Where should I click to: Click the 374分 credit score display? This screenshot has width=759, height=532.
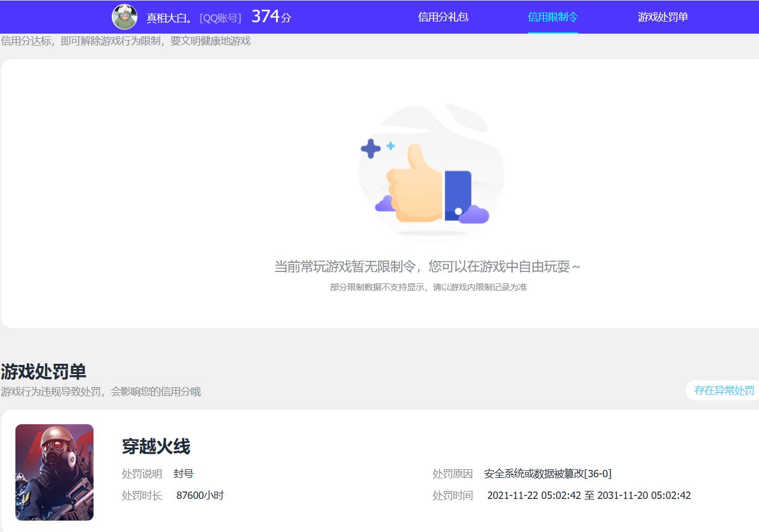click(x=272, y=17)
